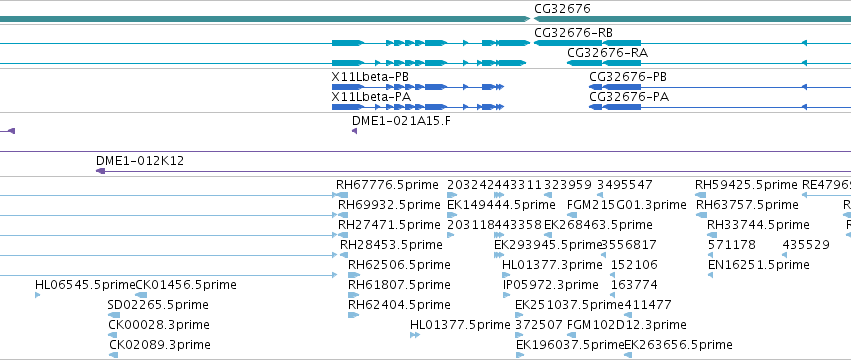Open the EN16251.5prime EST
This screenshot has width=851, height=360.
point(759,265)
